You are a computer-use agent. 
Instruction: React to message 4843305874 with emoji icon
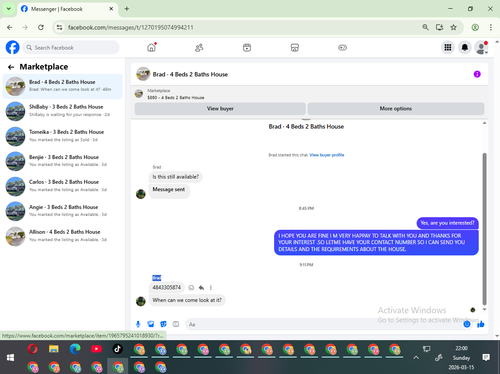click(x=191, y=287)
